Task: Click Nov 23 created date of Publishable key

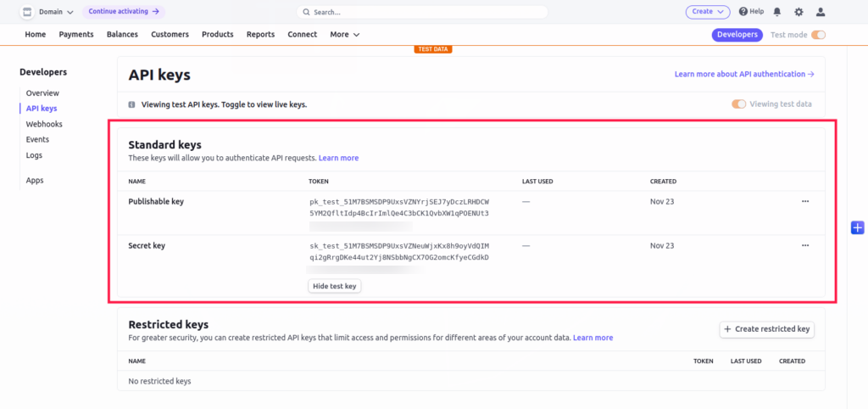Action: pyautogui.click(x=662, y=202)
